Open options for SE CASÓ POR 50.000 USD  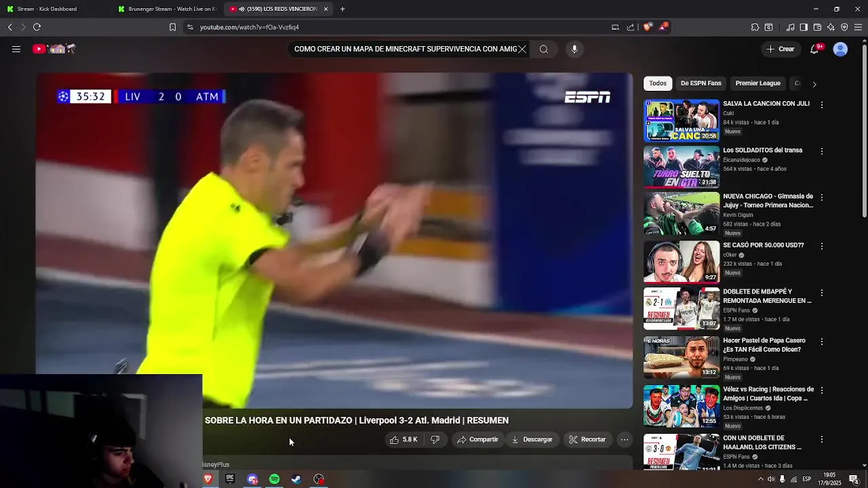click(821, 246)
